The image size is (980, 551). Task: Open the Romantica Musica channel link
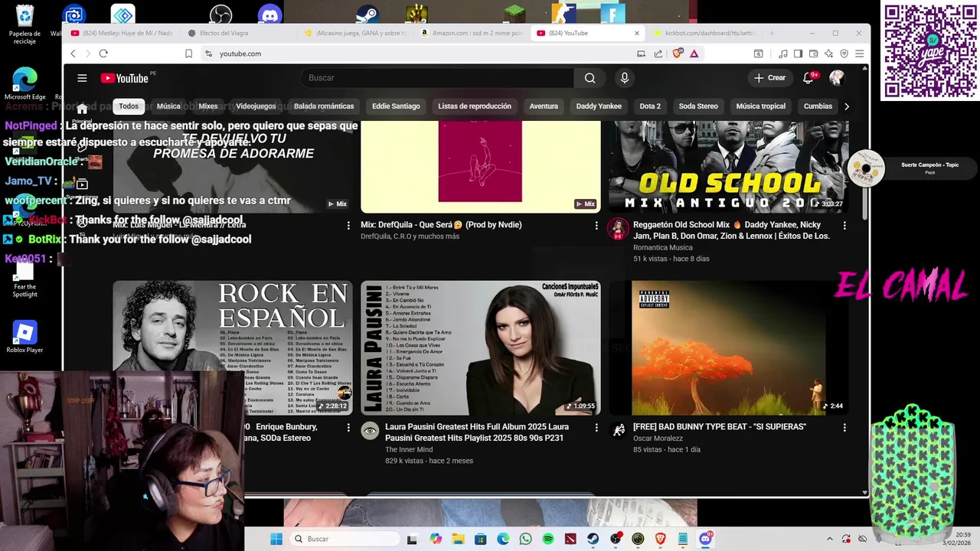[x=663, y=247]
